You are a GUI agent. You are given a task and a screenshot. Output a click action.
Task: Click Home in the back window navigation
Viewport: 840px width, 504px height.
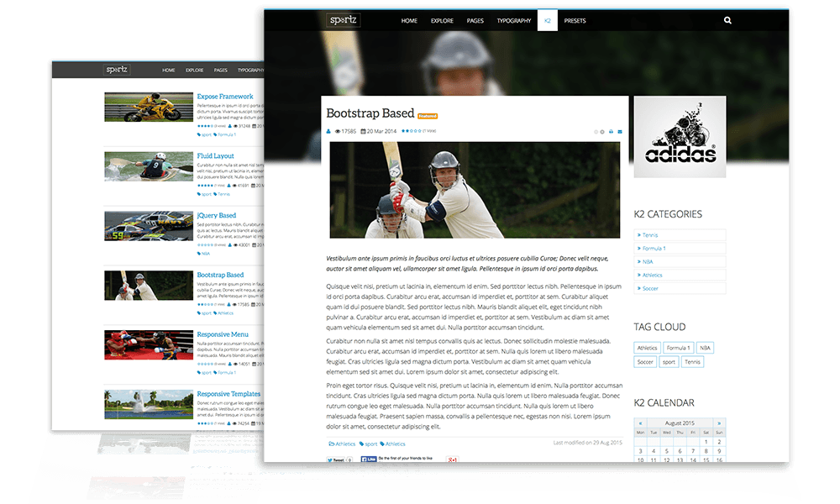pyautogui.click(x=169, y=71)
